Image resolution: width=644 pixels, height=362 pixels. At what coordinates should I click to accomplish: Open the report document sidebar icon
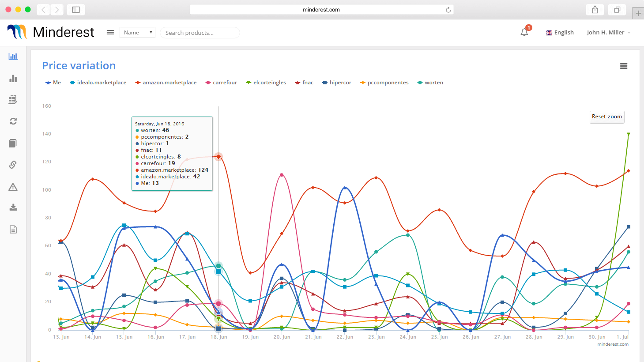tap(13, 229)
